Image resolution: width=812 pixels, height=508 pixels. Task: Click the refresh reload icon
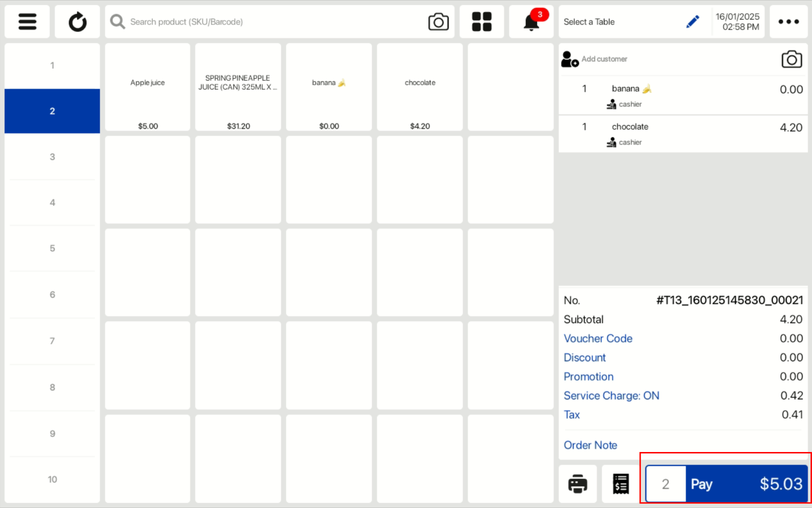pos(77,22)
